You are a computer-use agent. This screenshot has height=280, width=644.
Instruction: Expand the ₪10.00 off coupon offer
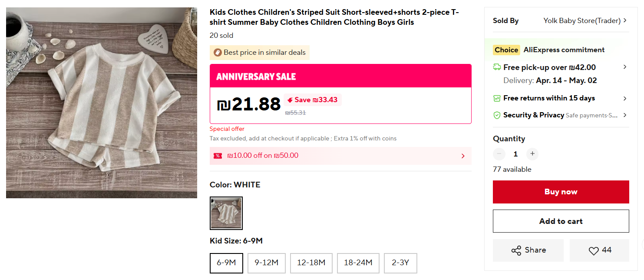click(x=463, y=156)
